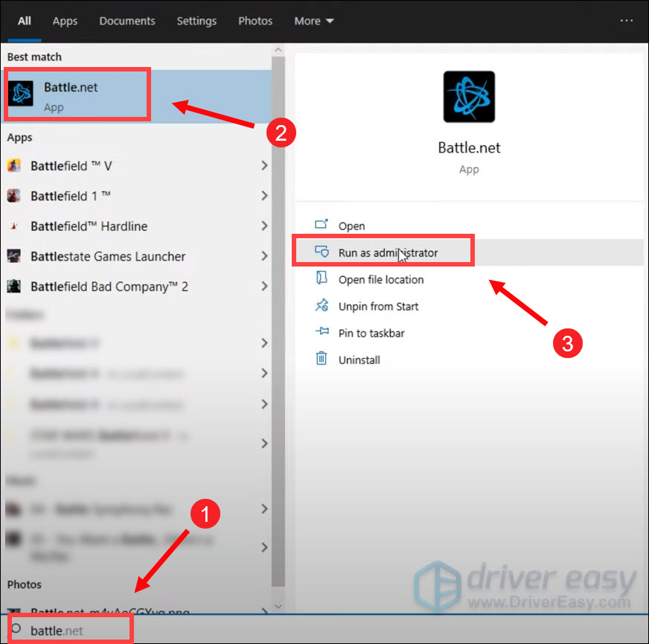Open the Settings search filter tab

[196, 21]
